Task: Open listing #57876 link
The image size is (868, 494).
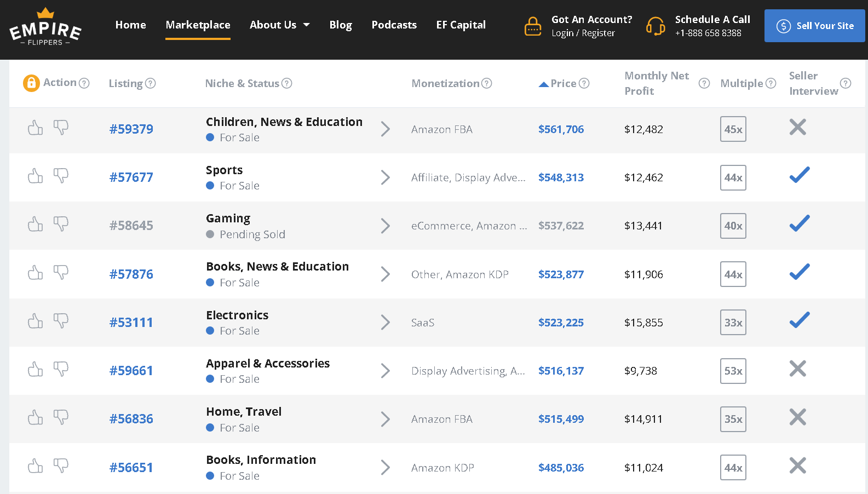Action: point(131,274)
